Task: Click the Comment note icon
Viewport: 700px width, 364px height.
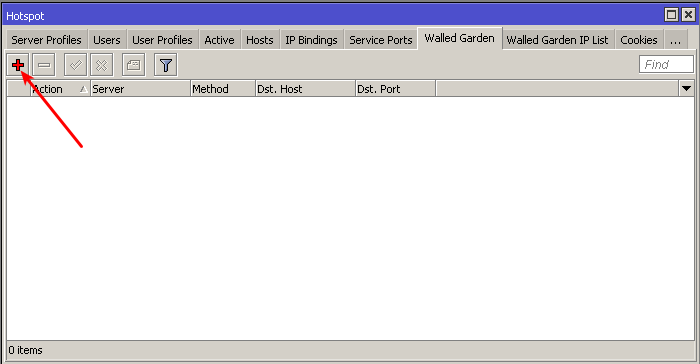Action: coord(133,65)
